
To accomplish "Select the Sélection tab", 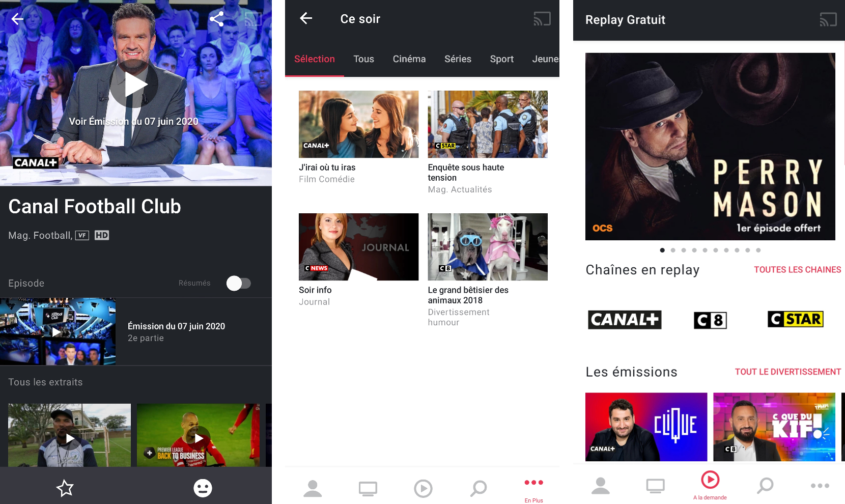I will pos(315,59).
